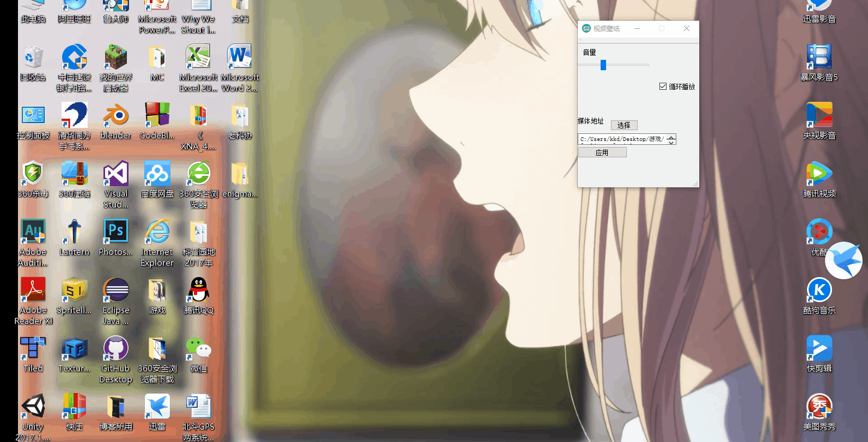Click the path field up arrow
This screenshot has height=442, width=868.
(x=671, y=137)
